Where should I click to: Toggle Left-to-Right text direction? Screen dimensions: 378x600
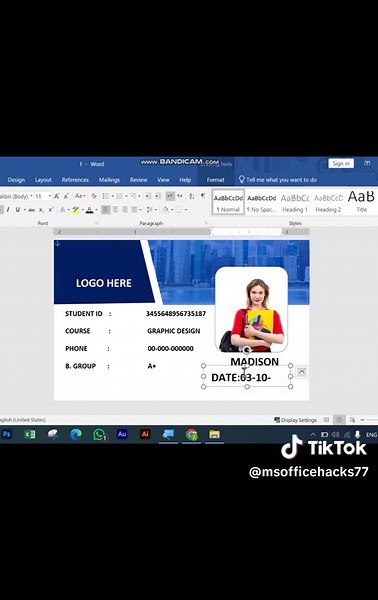[x=170, y=196]
